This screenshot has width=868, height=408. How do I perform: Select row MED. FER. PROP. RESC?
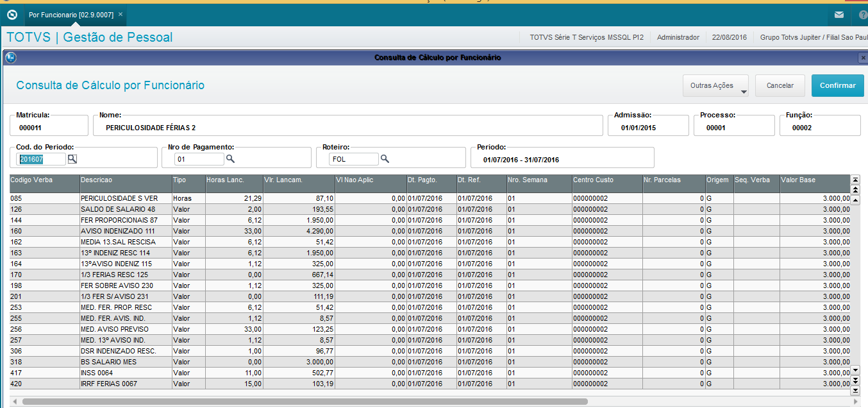click(430, 307)
